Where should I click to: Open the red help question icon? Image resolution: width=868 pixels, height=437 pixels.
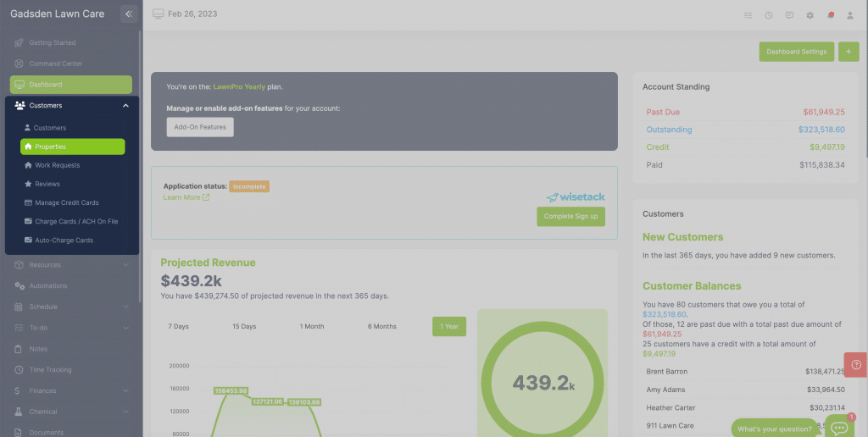coord(855,365)
